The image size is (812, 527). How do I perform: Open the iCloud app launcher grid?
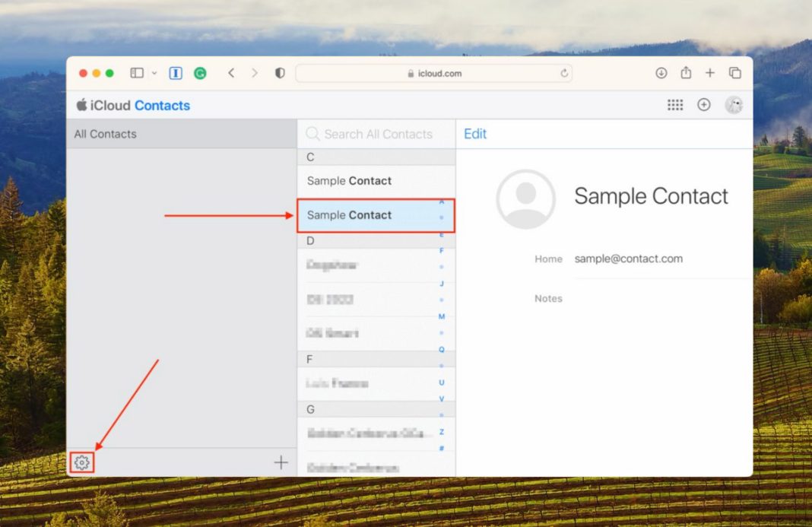[675, 105]
